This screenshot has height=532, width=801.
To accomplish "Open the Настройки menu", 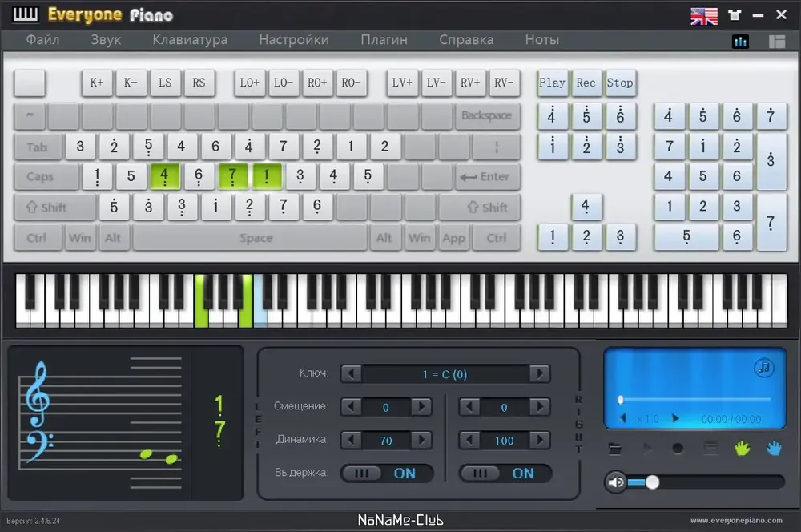I will [x=294, y=39].
